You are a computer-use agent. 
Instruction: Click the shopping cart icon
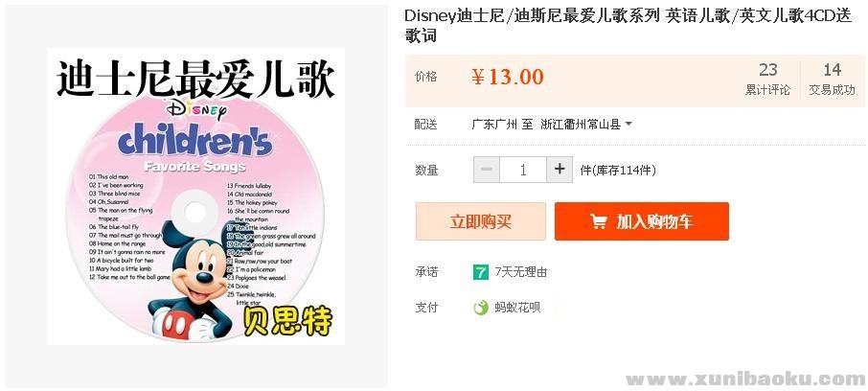click(599, 221)
